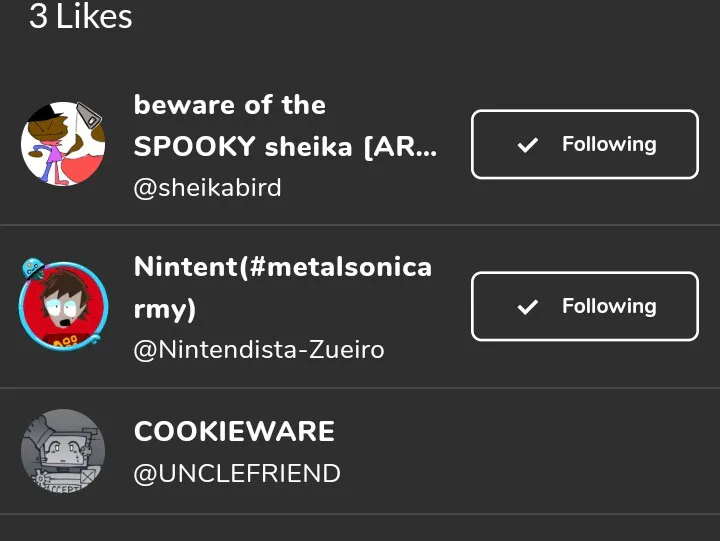Click the "3 Likes" heading
Image resolution: width=720 pixels, height=541 pixels.
click(x=80, y=16)
